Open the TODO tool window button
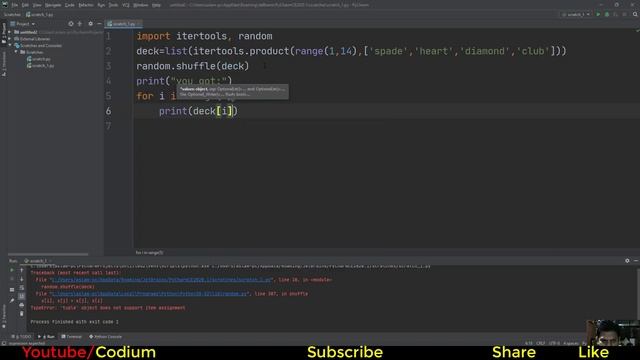This screenshot has height=360, width=640. pos(21,337)
